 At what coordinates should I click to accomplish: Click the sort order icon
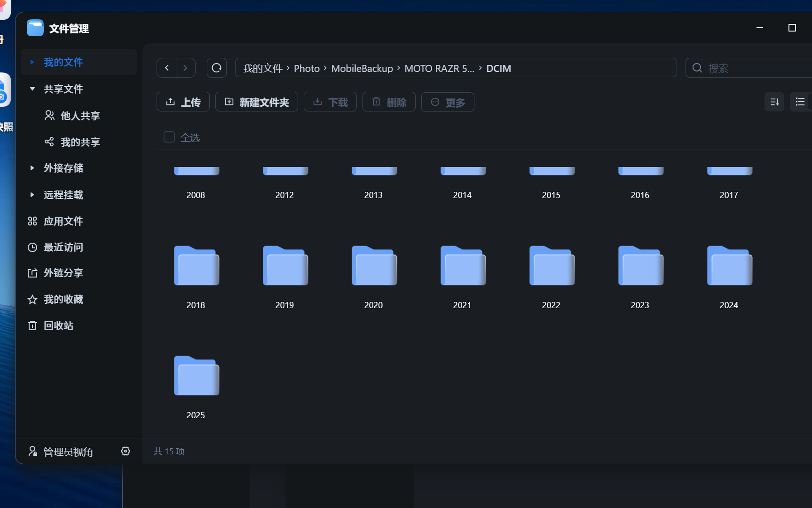tap(774, 102)
